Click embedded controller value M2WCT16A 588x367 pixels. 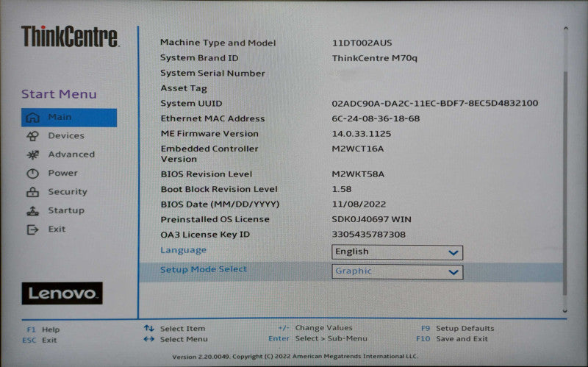(358, 149)
